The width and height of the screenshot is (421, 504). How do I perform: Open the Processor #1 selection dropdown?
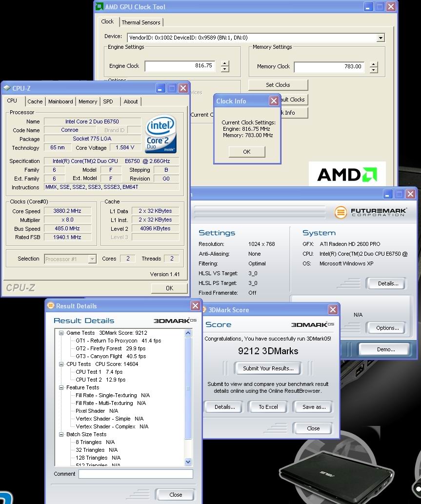tap(92, 259)
